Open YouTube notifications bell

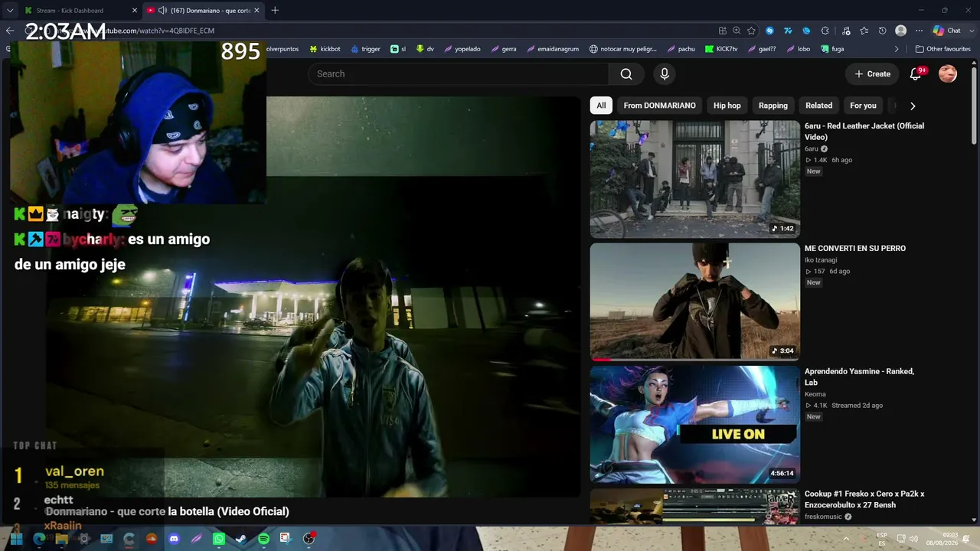click(x=915, y=74)
